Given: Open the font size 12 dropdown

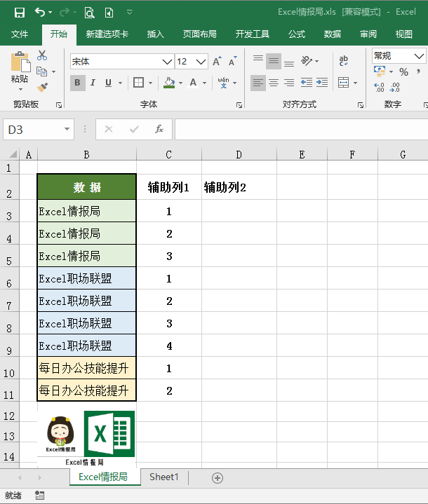Looking at the screenshot, I should pos(201,62).
